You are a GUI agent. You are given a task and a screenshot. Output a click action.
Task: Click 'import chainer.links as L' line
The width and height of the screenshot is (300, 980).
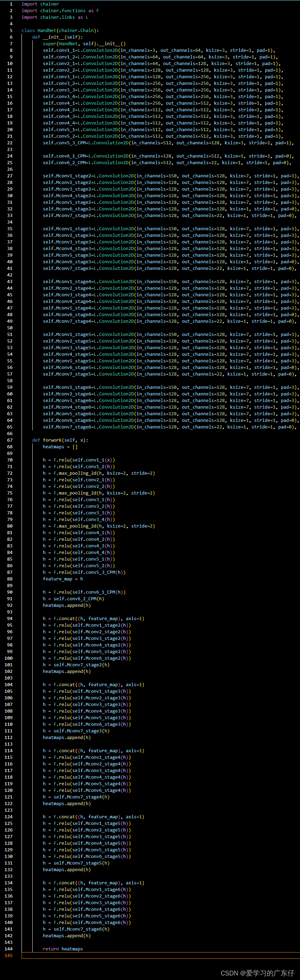tap(55, 17)
